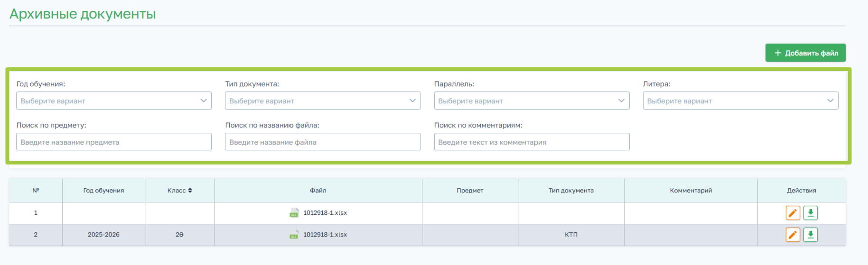Screen dimensions: 868x265
Task: Click the class cell in row 2
Action: pos(179,235)
